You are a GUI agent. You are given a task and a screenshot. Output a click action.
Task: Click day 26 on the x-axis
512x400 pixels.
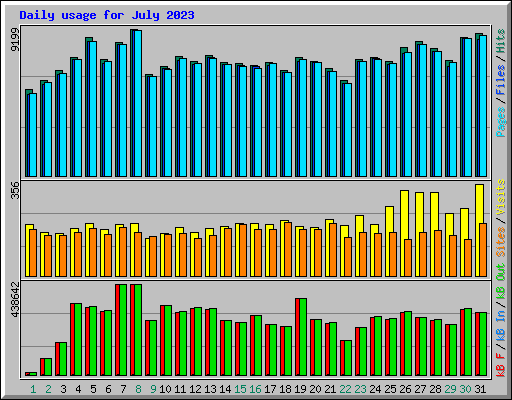405,389
